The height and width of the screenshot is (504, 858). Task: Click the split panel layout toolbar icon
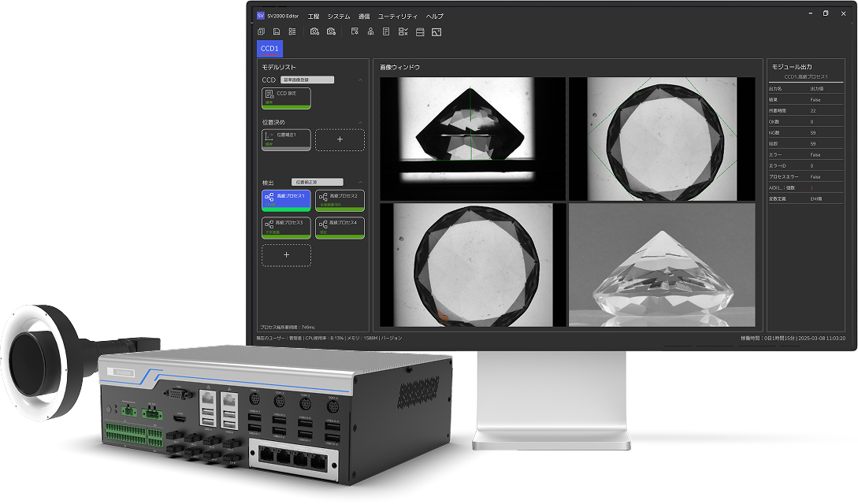click(x=420, y=31)
